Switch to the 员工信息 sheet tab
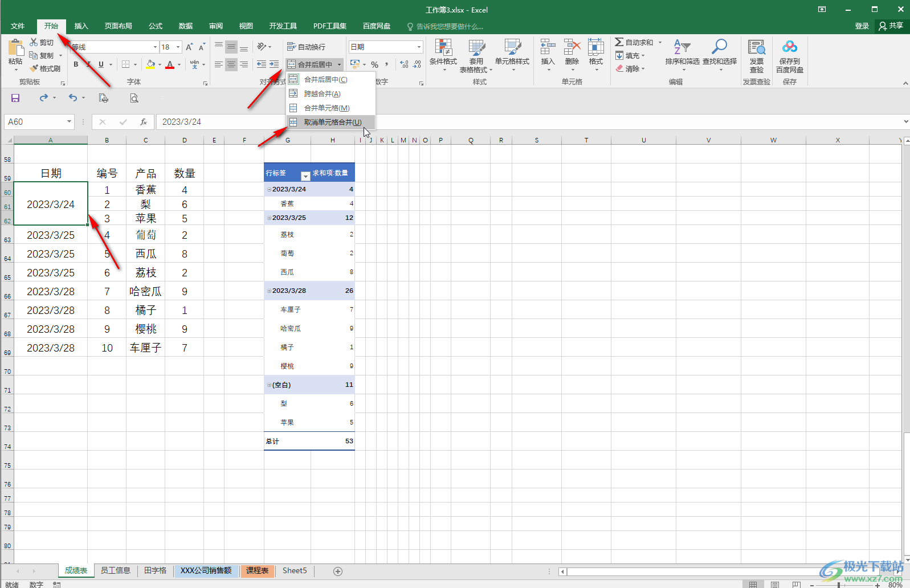Screen dimensions: 910x588 [116, 570]
